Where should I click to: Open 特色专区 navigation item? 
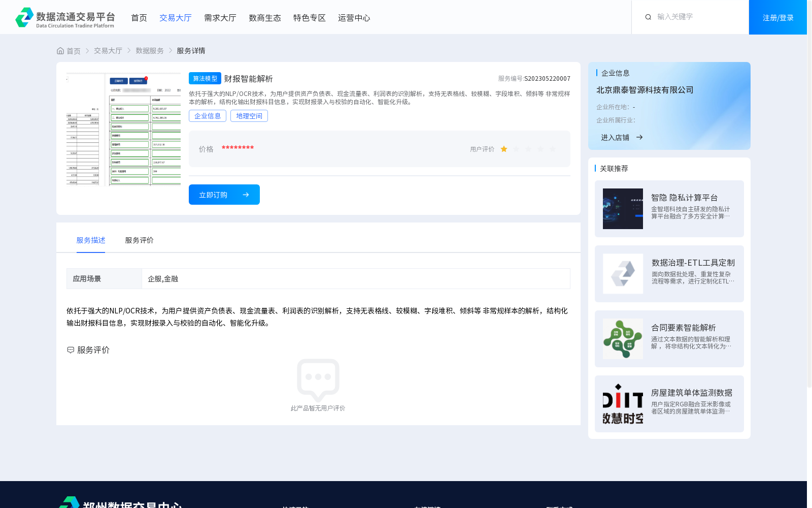310,18
